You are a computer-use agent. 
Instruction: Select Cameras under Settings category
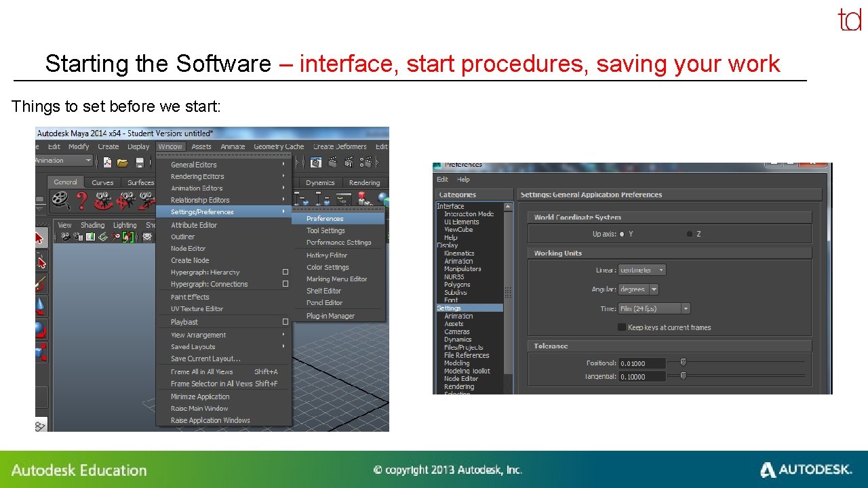click(457, 331)
